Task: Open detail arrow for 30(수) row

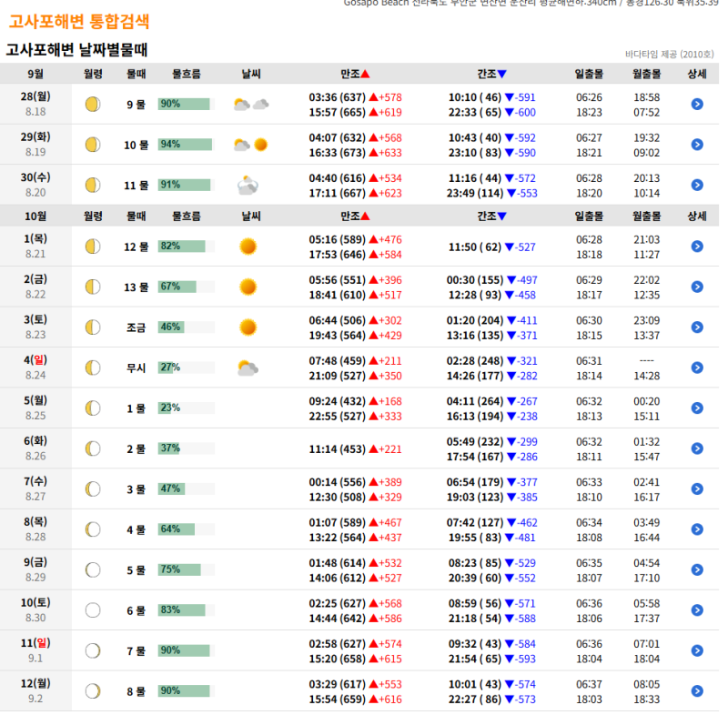Action: [x=697, y=185]
